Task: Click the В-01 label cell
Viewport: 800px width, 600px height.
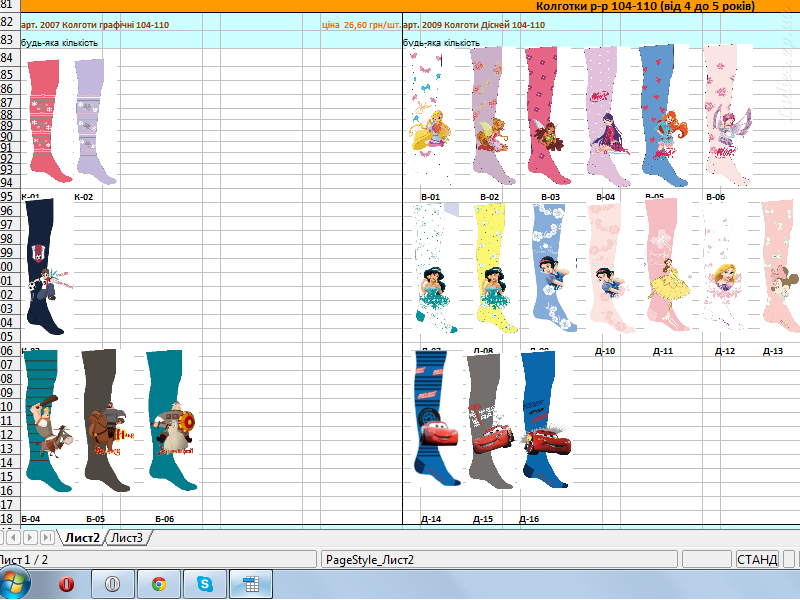Action: [431, 197]
